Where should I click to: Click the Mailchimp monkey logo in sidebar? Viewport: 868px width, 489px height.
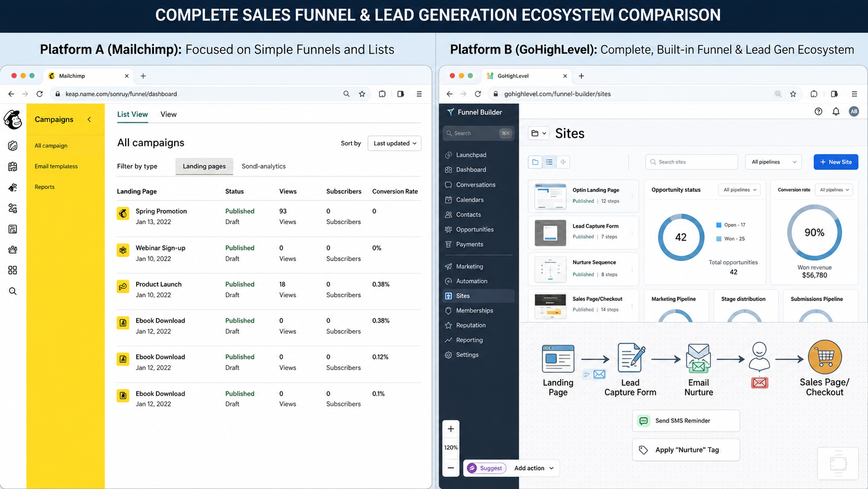(13, 120)
